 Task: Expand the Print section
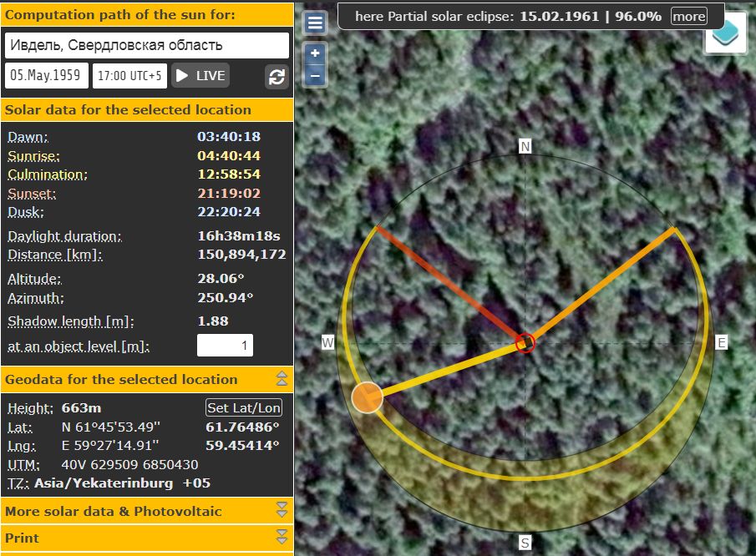[282, 537]
